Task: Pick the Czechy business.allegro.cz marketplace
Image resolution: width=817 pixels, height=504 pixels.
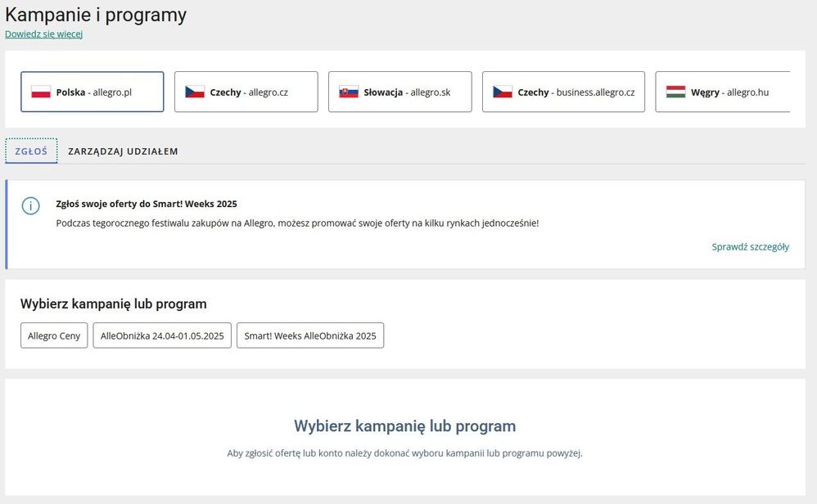Action: (563, 92)
